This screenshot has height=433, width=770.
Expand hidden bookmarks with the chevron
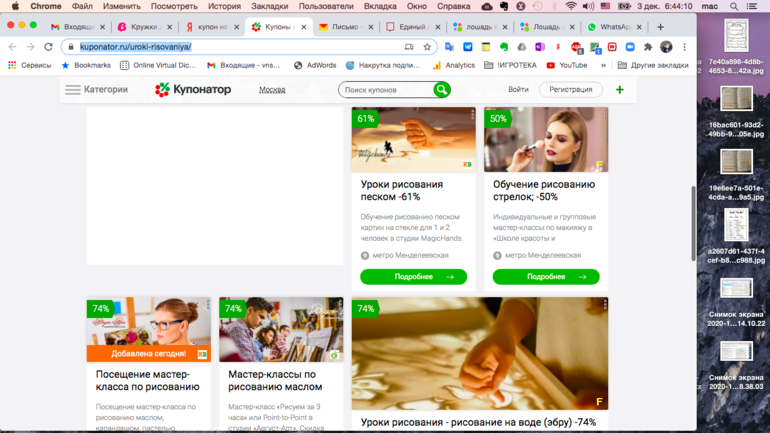coord(603,65)
